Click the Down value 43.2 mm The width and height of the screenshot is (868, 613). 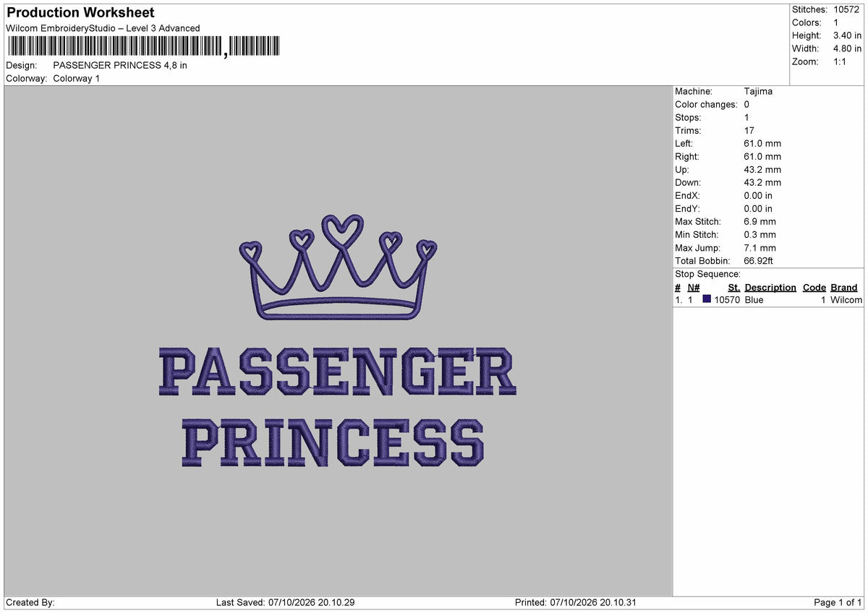click(762, 182)
